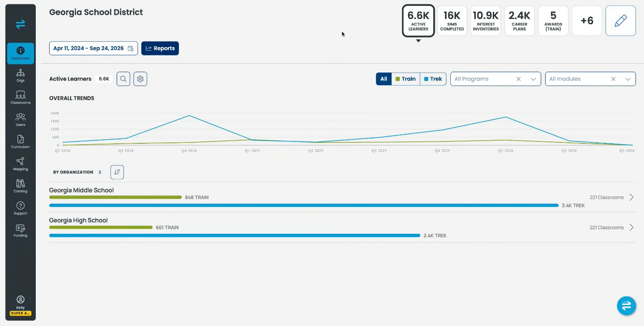This screenshot has height=326, width=644.
Task: Click the Q4 2024 peak on trend chart
Action: point(189,116)
